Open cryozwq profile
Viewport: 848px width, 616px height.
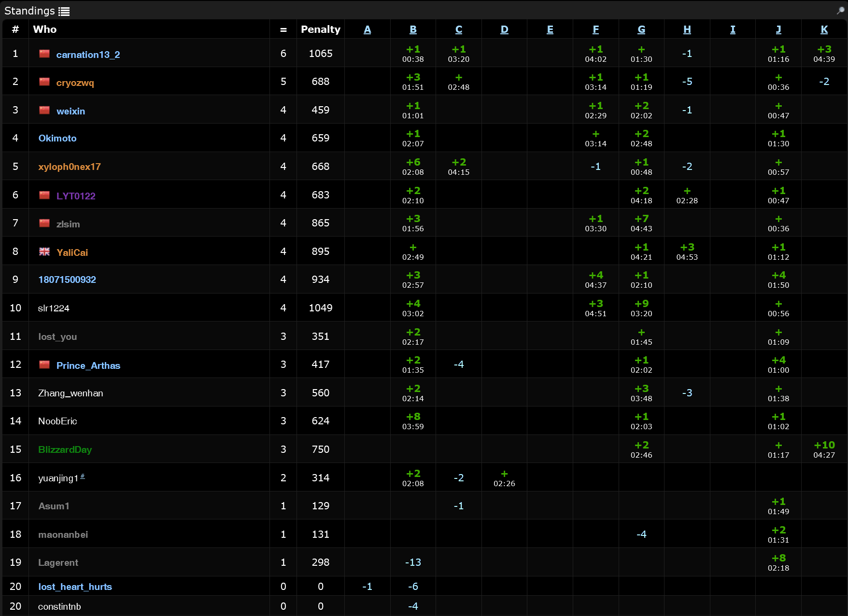click(75, 83)
